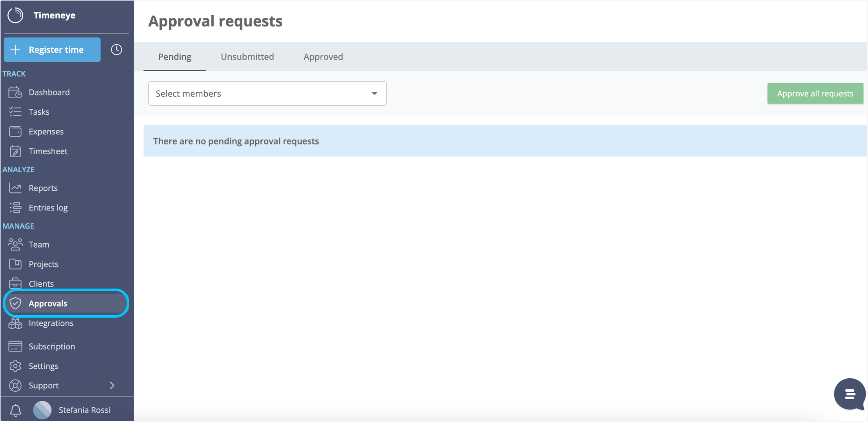Click the notifications bell icon

(16, 410)
